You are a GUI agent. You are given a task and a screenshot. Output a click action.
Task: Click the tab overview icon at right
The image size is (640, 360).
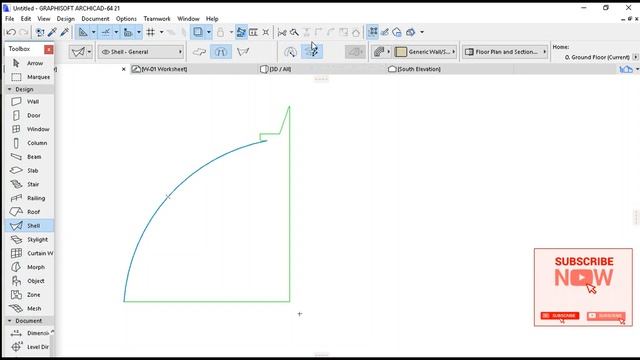coord(626,69)
